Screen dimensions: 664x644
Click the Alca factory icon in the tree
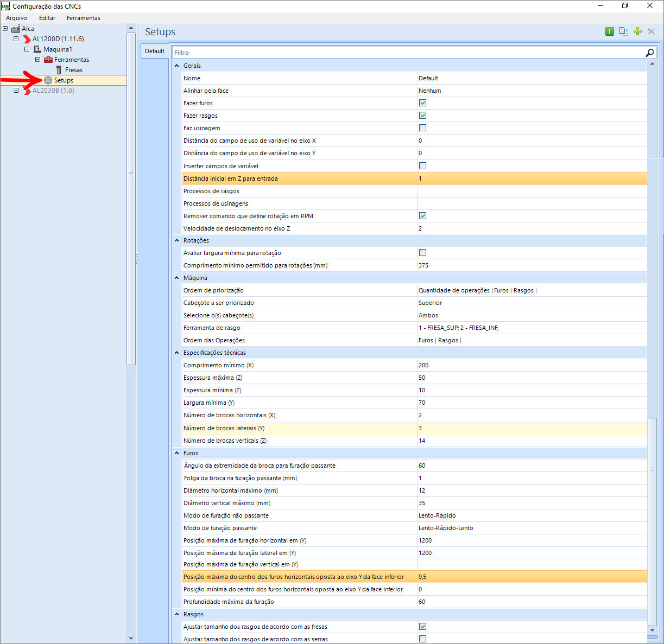16,29
